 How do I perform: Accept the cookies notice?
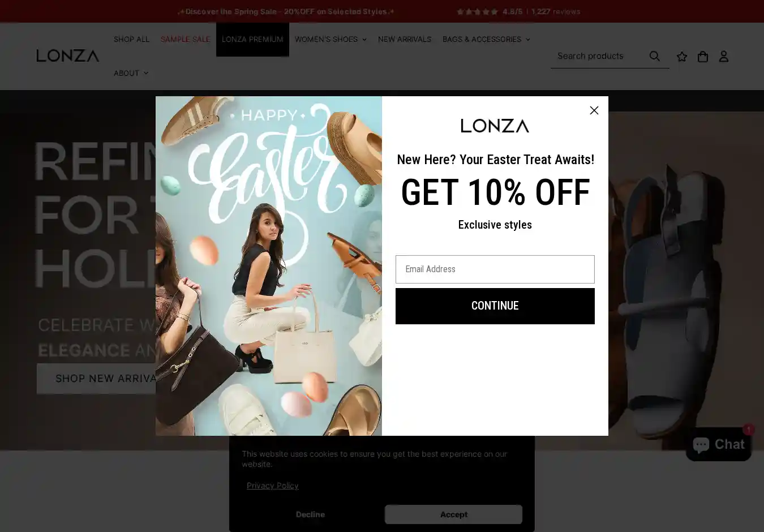pyautogui.click(x=453, y=514)
